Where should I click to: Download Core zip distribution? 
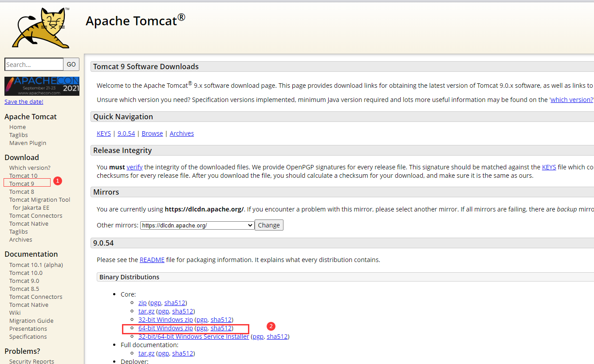point(142,303)
